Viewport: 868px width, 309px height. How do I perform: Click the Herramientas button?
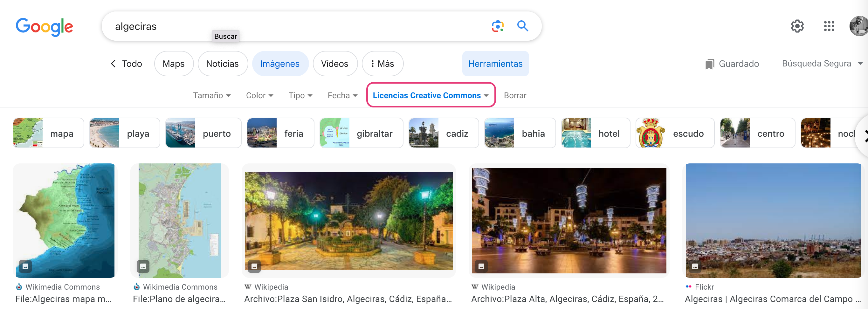click(x=495, y=63)
